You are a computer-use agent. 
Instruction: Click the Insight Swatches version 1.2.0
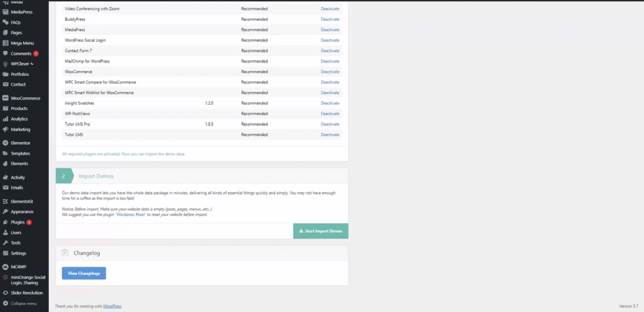pos(209,103)
